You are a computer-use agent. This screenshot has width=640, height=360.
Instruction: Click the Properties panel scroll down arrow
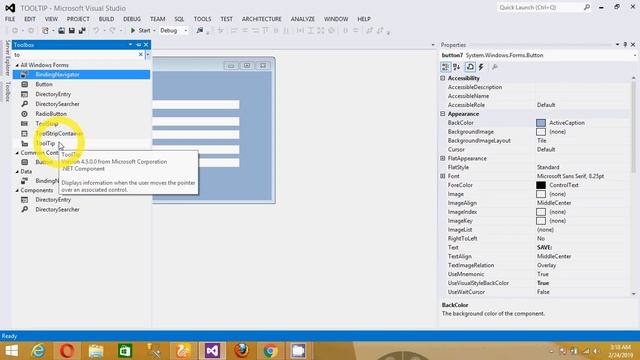pos(633,293)
